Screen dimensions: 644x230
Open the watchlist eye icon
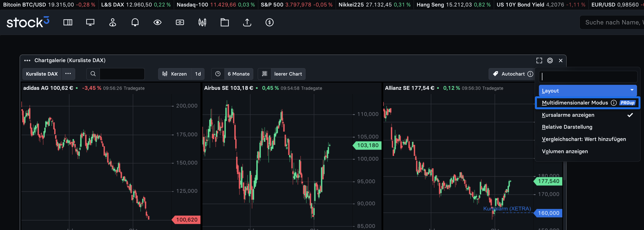click(x=157, y=22)
